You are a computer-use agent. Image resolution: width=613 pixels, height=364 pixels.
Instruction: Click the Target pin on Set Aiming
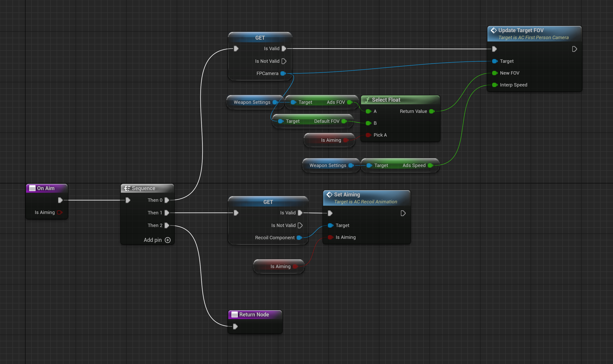pyautogui.click(x=331, y=225)
